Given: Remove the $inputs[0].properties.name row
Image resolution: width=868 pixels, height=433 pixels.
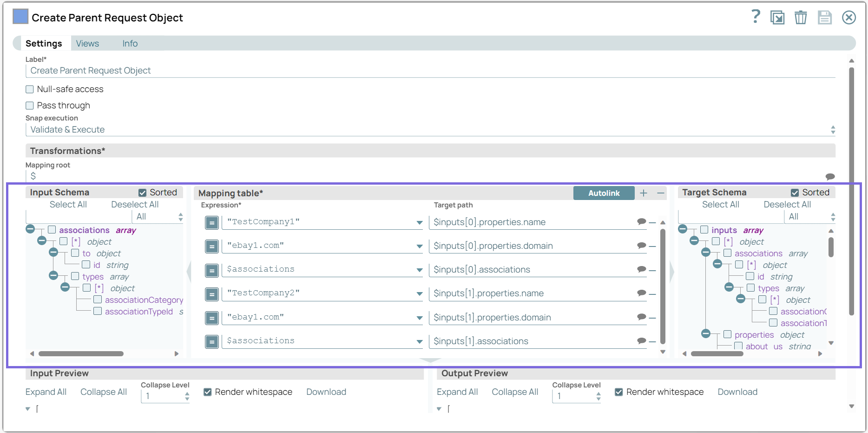Looking at the screenshot, I should pos(652,222).
